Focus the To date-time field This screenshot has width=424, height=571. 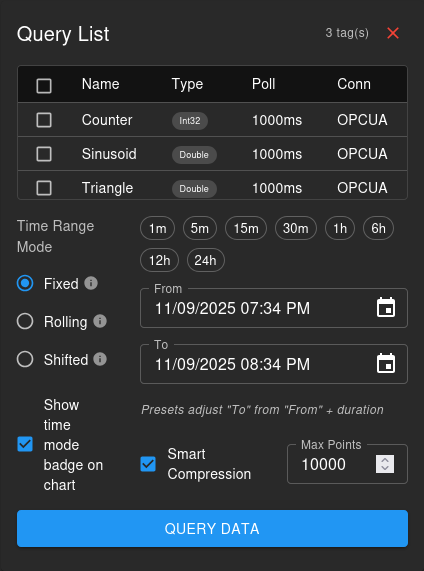pos(274,364)
